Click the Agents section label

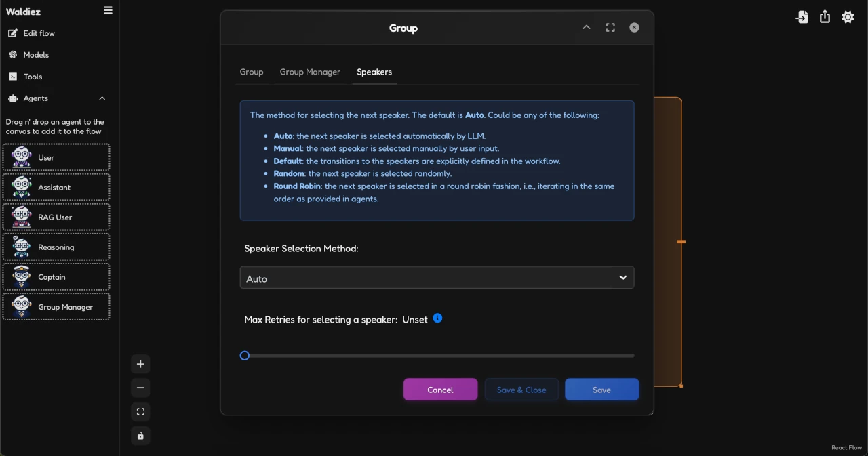tap(36, 98)
